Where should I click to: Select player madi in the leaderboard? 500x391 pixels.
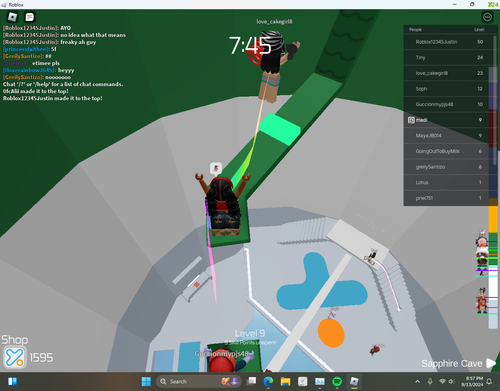[x=446, y=120]
